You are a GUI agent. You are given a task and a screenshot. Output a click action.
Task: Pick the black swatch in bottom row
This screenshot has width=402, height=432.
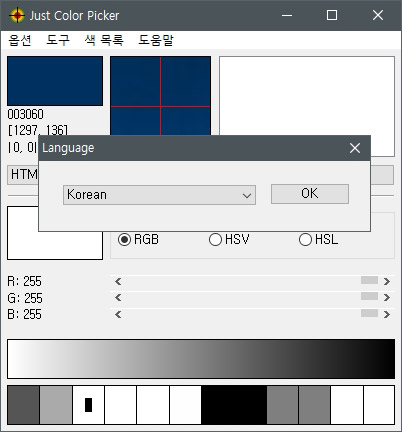[x=234, y=405]
